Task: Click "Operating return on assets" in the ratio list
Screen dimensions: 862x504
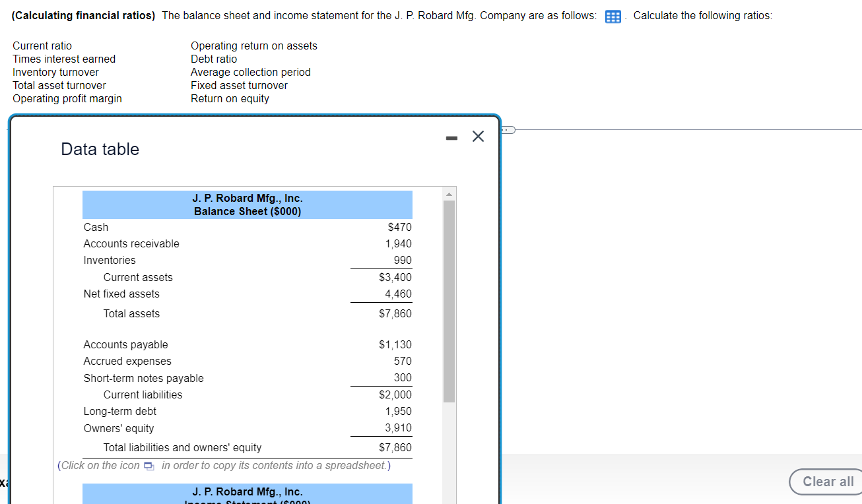Action: [x=253, y=46]
